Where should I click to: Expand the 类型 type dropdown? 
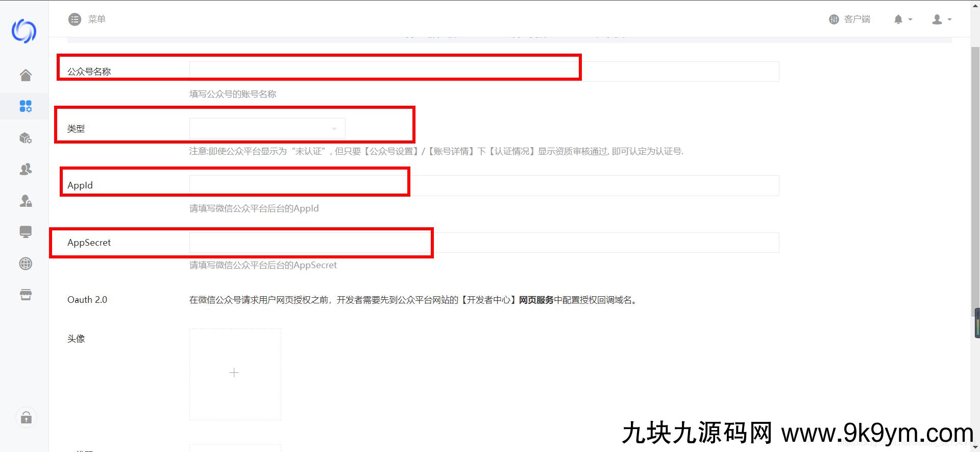267,129
